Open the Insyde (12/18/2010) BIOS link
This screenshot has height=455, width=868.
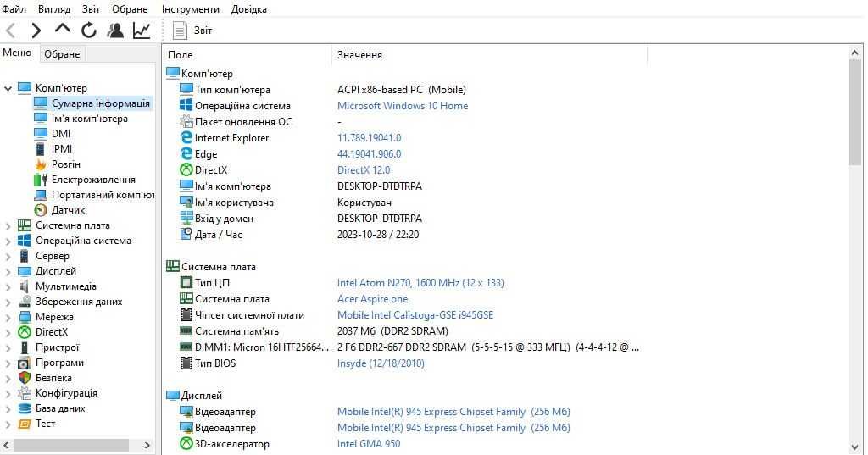[x=381, y=363]
